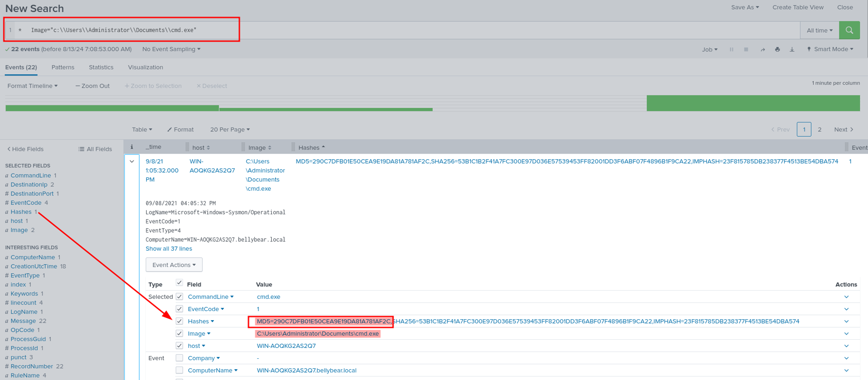868x380 pixels.
Task: Run search with the green magnifier button
Action: tap(849, 30)
